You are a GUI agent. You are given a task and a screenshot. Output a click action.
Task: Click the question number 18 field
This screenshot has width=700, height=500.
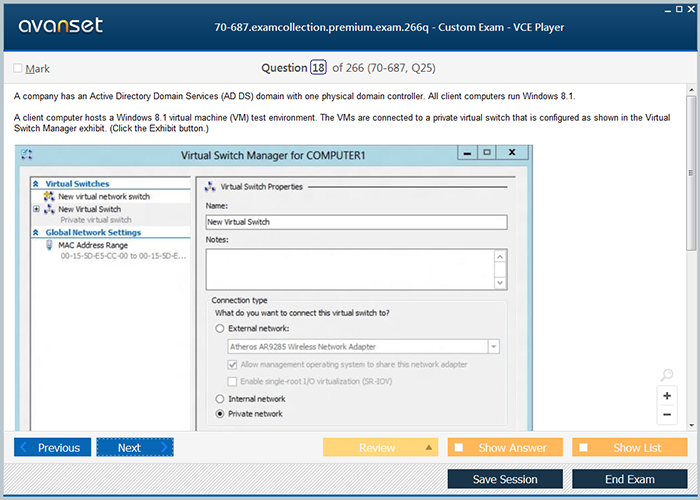[318, 68]
